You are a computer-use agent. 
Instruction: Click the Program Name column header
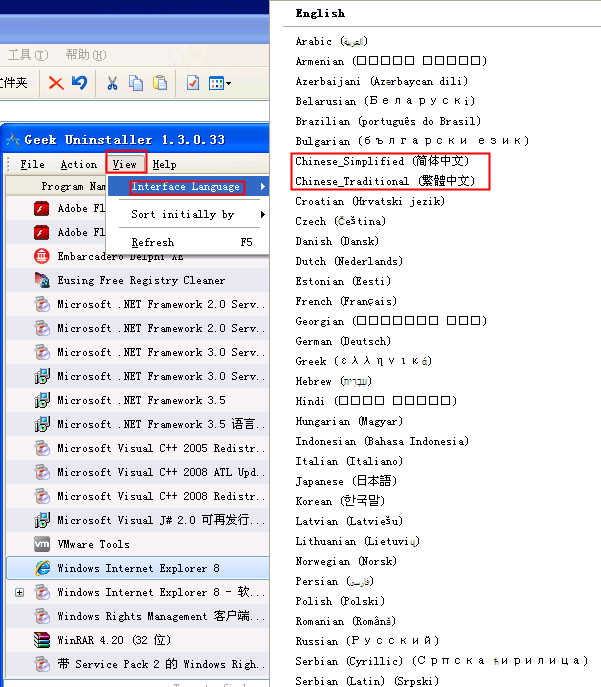pyautogui.click(x=56, y=186)
